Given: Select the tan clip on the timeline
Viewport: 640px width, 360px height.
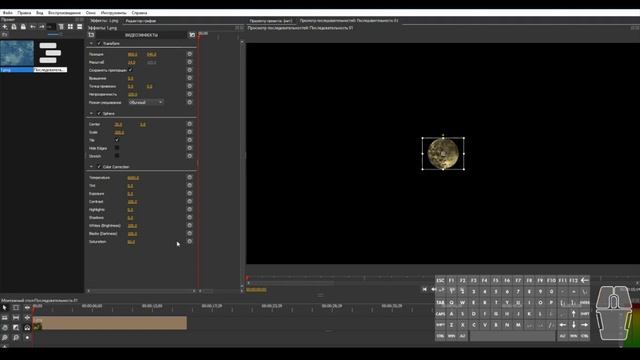Looking at the screenshot, I should (x=110, y=322).
